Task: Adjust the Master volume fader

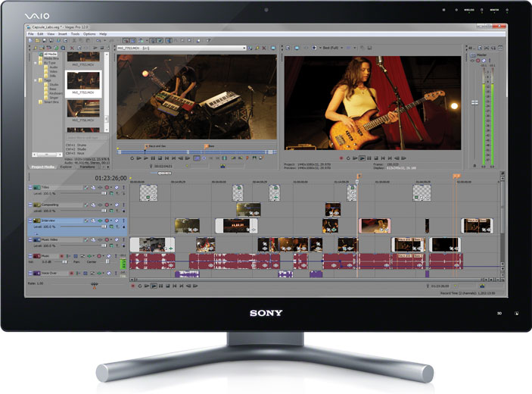Action: [x=474, y=102]
